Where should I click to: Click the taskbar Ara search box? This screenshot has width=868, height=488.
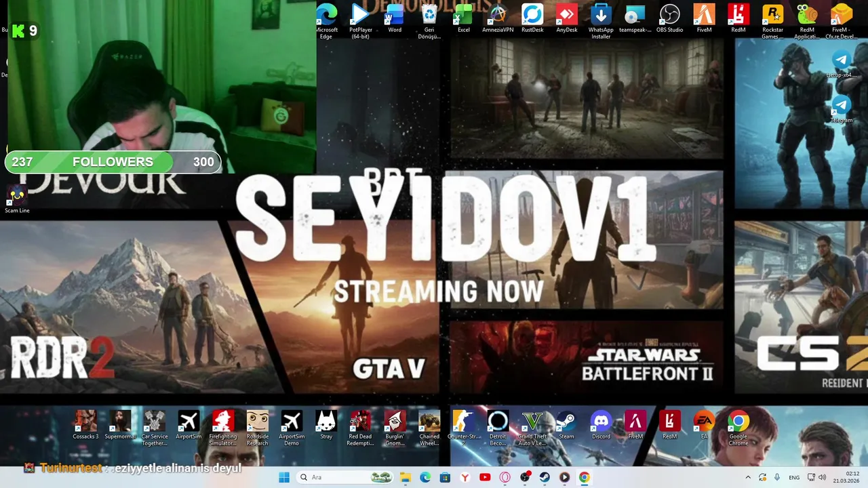click(x=346, y=477)
